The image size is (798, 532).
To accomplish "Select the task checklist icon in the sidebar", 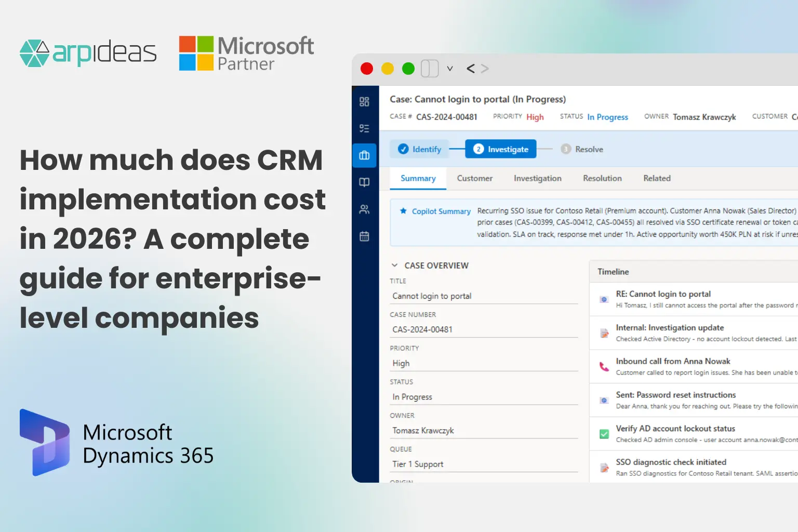I will point(364,128).
